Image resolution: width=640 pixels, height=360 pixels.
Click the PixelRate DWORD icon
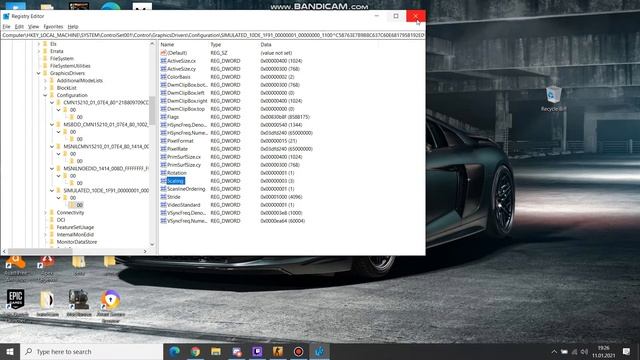pos(163,149)
